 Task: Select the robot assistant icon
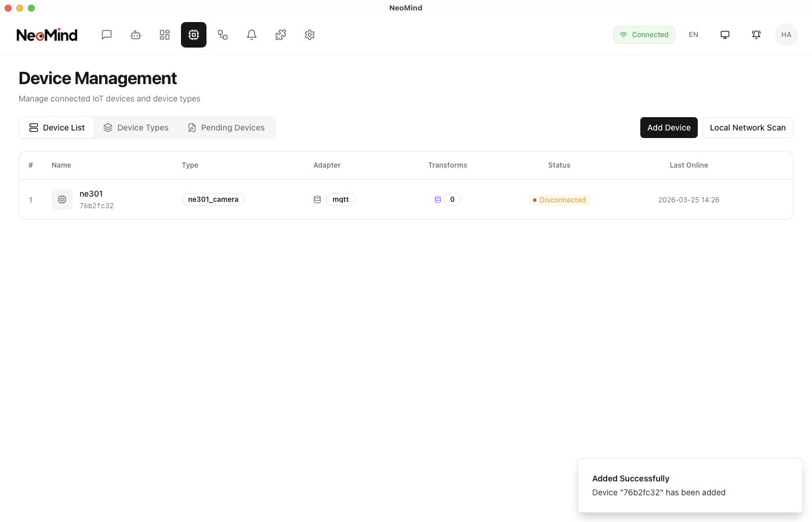coord(136,35)
